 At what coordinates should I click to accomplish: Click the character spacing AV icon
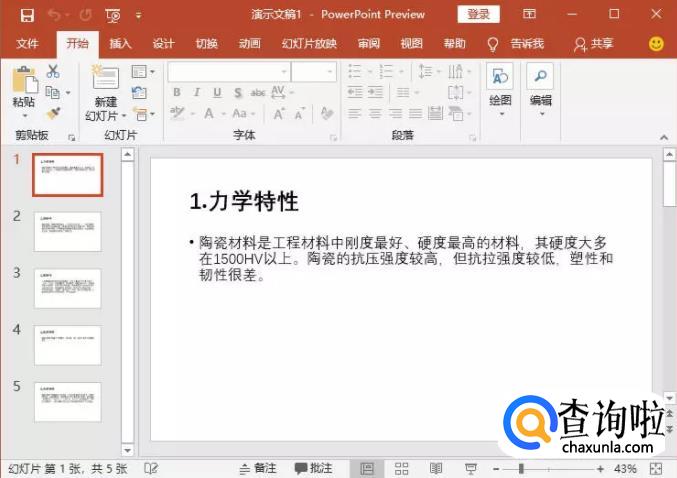[x=278, y=92]
